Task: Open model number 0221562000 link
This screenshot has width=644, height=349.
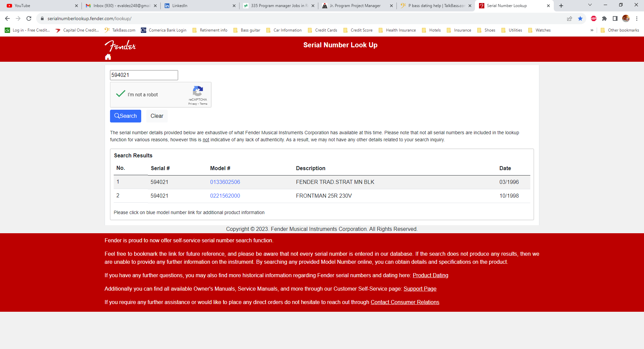Action: [x=225, y=196]
